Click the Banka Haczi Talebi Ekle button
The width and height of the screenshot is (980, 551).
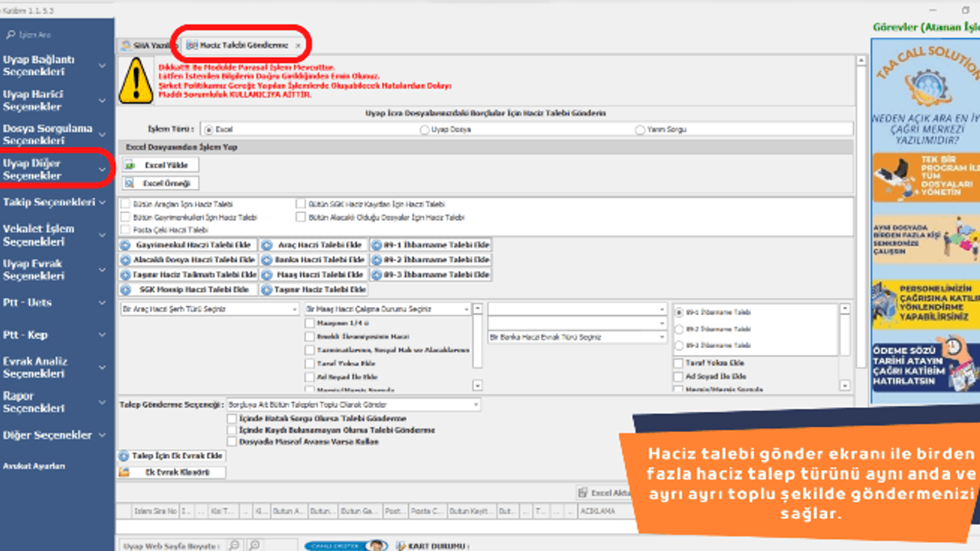[314, 260]
